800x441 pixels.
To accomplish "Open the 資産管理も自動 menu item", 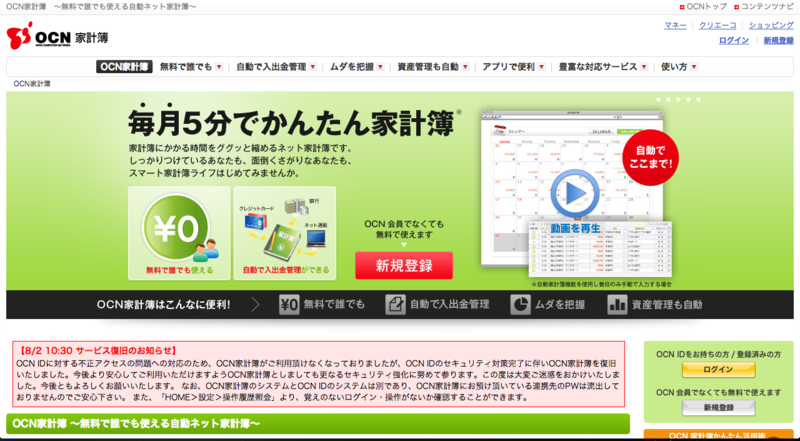I will pos(428,67).
